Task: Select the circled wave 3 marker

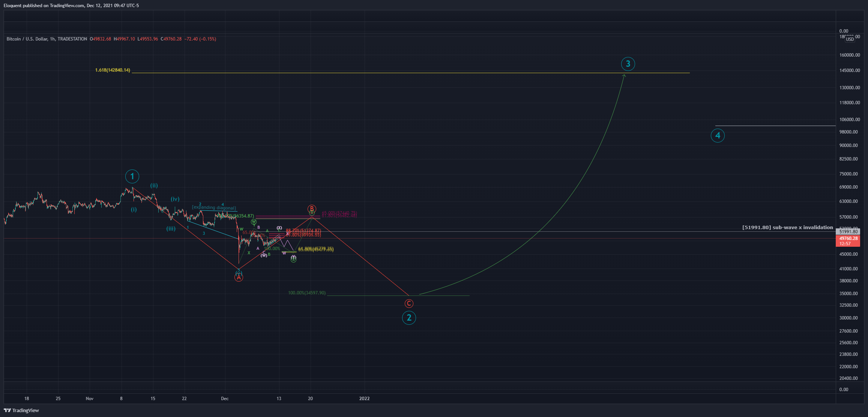Action: coord(628,64)
